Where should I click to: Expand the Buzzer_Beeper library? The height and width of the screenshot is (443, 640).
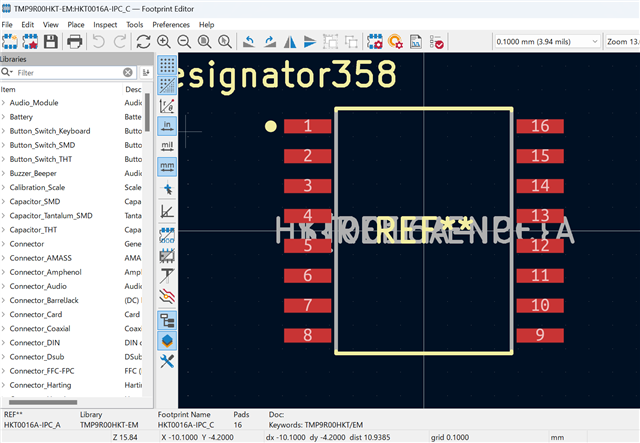coord(3,174)
